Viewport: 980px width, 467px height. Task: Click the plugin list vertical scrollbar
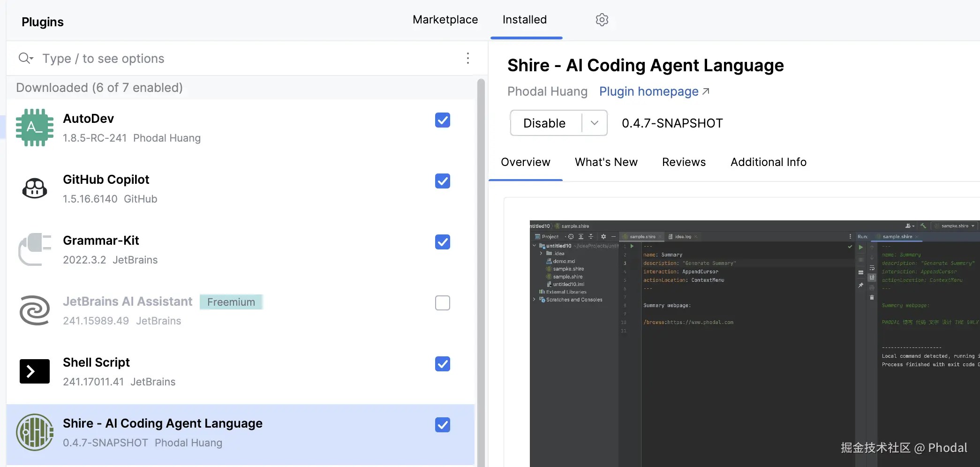[481, 272]
